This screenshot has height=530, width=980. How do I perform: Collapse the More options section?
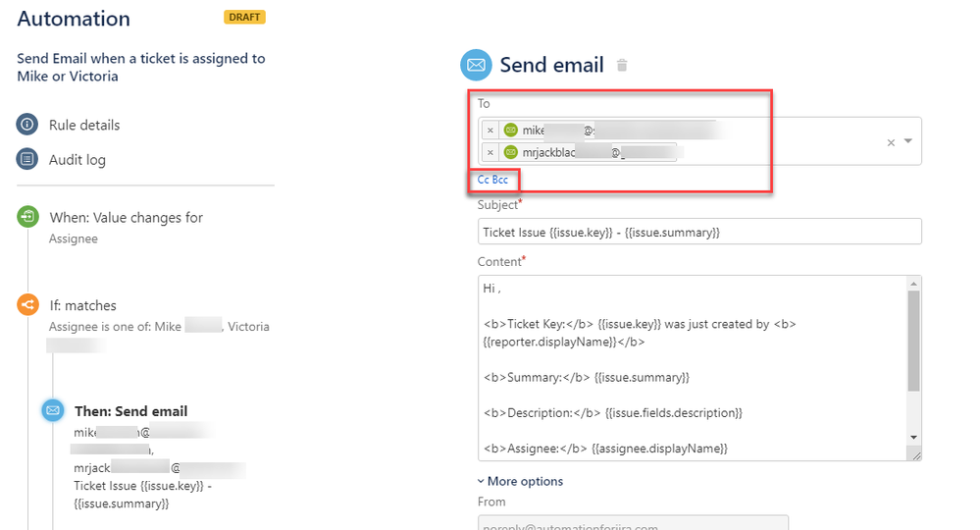point(520,481)
